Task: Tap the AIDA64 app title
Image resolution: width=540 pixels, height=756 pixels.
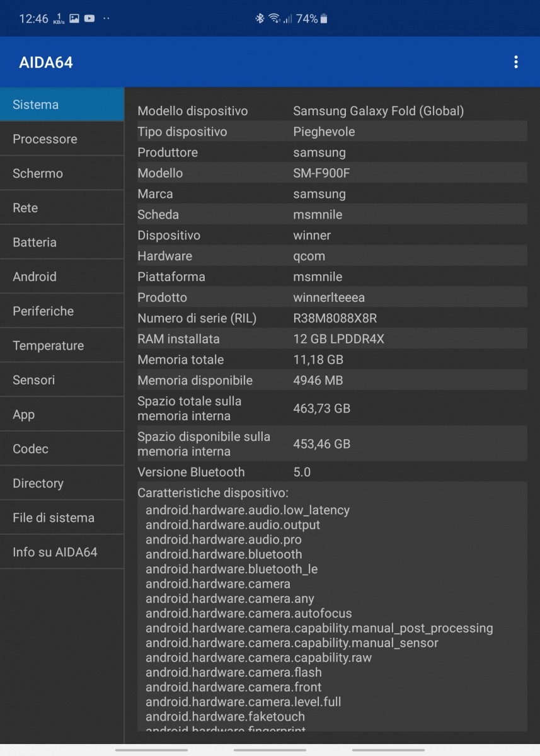Action: (46, 63)
